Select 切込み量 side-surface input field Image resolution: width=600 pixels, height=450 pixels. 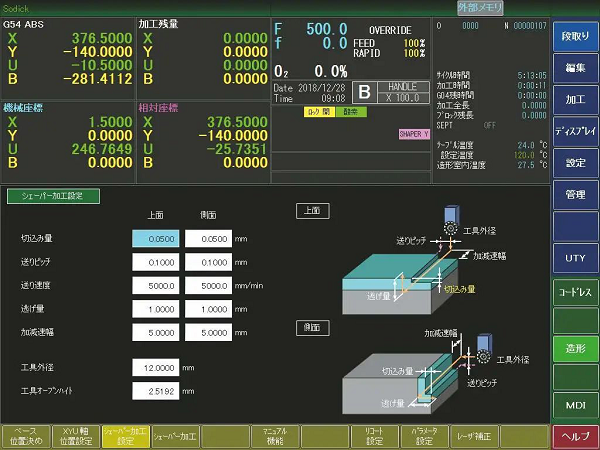(x=208, y=239)
